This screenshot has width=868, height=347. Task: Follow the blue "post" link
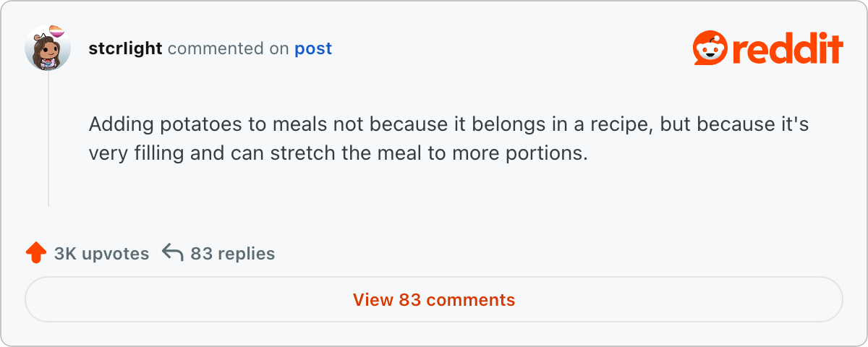[313, 49]
